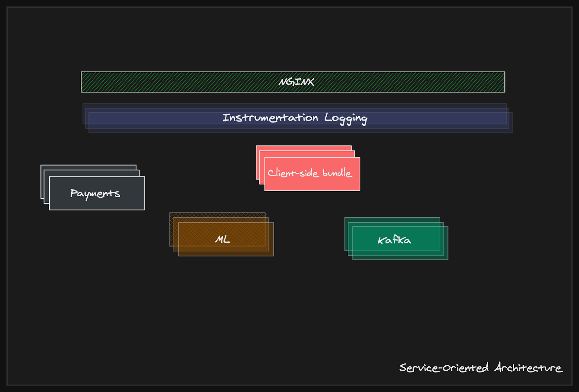Click the 'Instrumentation Logging' text label

point(295,118)
